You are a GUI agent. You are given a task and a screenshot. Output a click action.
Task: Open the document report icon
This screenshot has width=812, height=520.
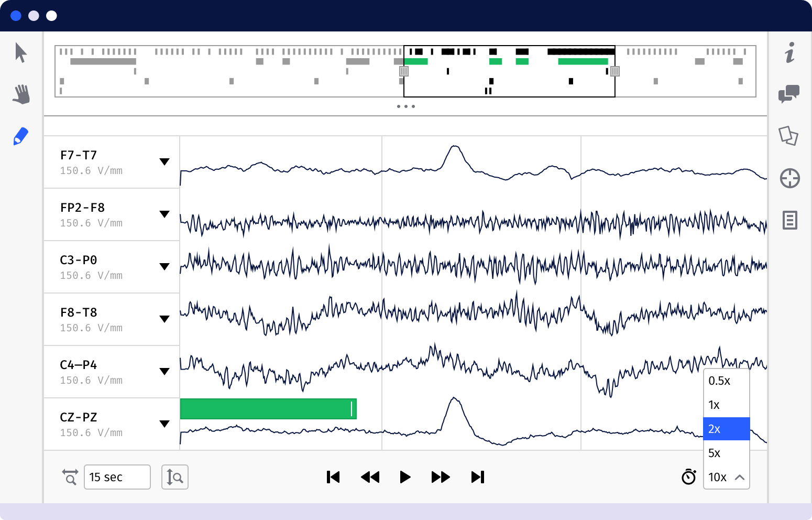(789, 220)
